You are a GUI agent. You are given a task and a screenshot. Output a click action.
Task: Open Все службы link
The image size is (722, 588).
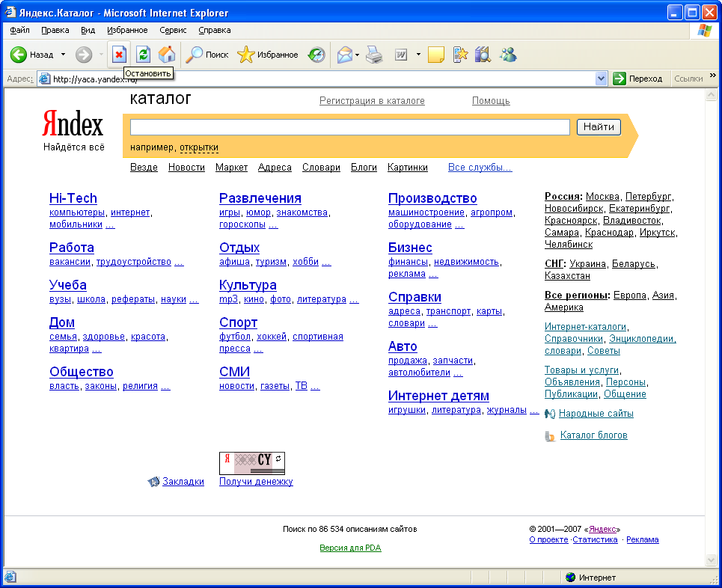[x=480, y=167]
